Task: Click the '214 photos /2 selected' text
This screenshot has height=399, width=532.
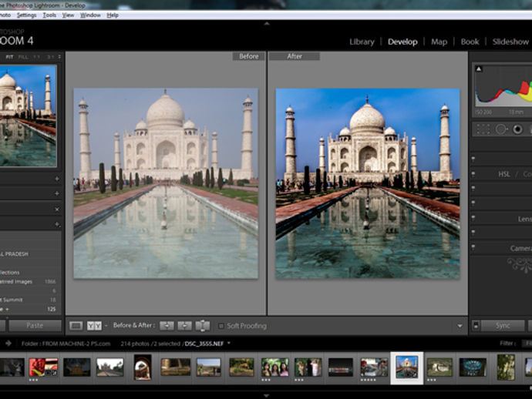Action: pos(151,344)
